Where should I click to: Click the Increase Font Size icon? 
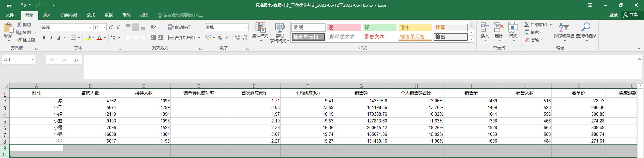coord(110,27)
